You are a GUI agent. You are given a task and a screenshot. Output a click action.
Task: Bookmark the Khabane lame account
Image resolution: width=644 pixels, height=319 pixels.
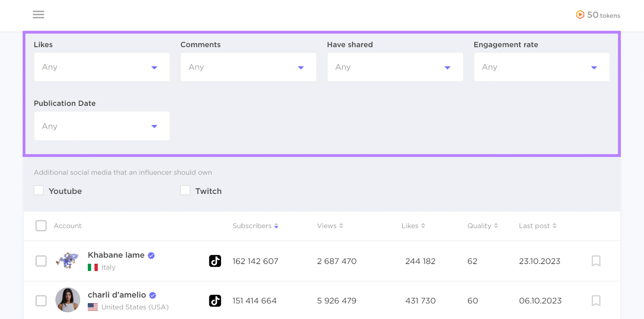tap(596, 261)
